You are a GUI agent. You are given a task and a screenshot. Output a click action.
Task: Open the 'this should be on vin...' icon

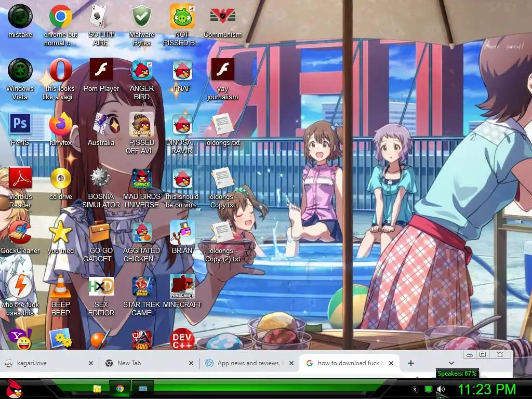pyautogui.click(x=182, y=187)
